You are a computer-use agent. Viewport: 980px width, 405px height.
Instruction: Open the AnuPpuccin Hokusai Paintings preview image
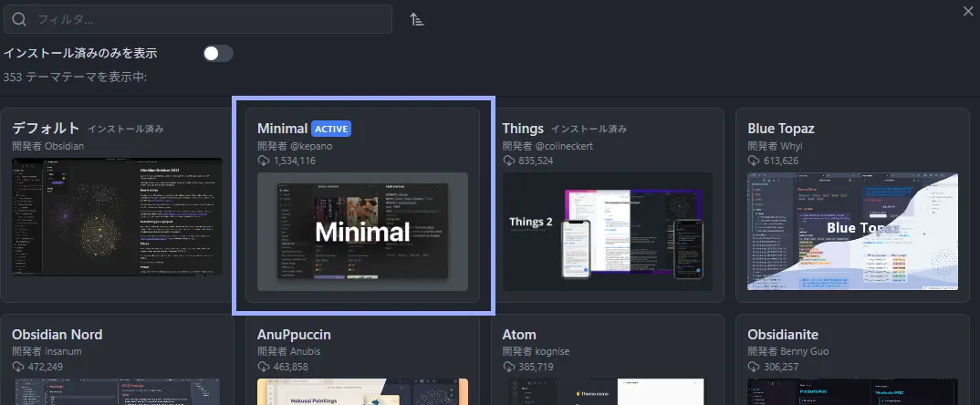tap(362, 392)
